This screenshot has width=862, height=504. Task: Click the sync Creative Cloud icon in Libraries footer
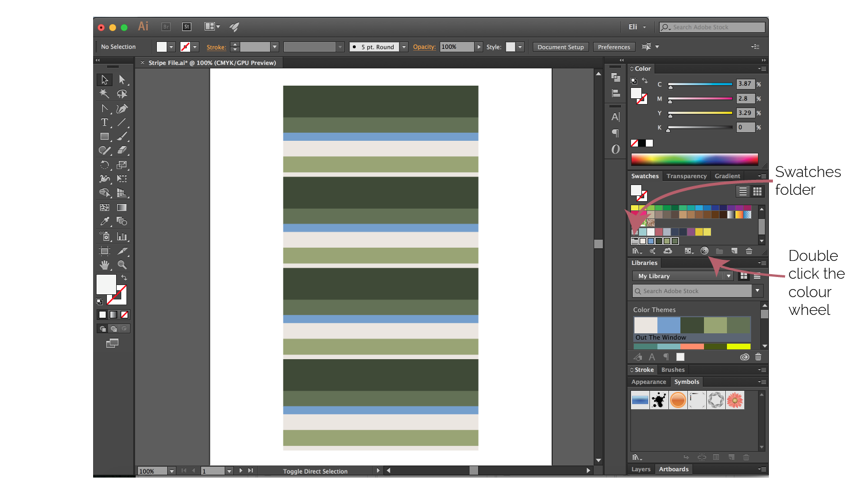(744, 357)
